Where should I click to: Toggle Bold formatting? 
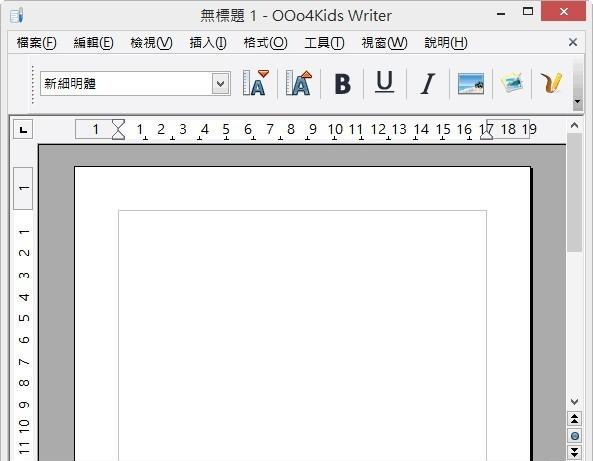[342, 84]
